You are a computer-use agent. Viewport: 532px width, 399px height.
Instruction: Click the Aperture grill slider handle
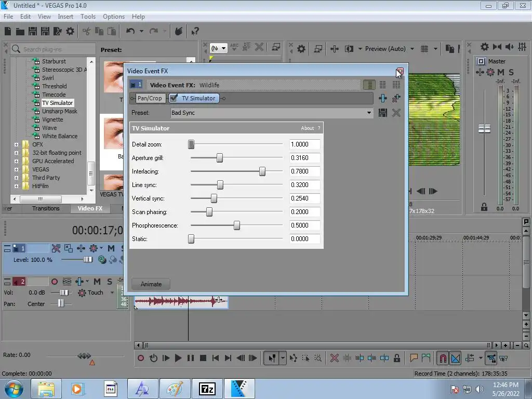[x=220, y=158]
